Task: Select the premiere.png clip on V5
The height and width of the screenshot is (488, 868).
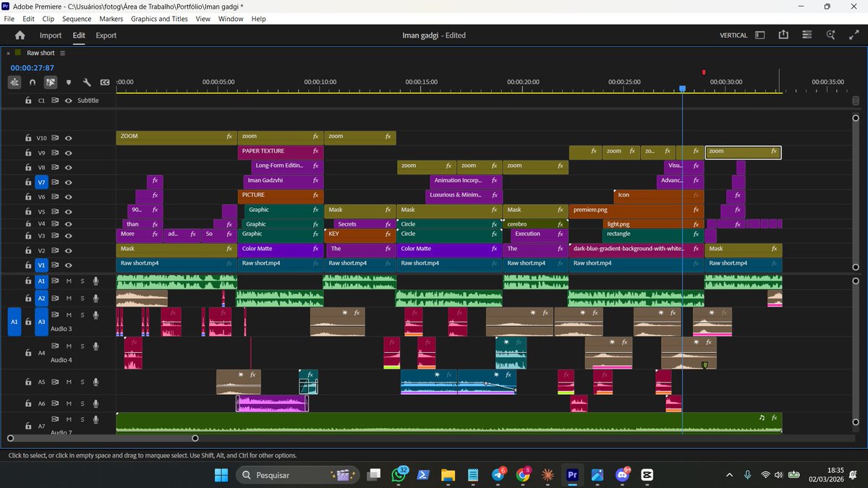Action: pyautogui.click(x=637, y=210)
